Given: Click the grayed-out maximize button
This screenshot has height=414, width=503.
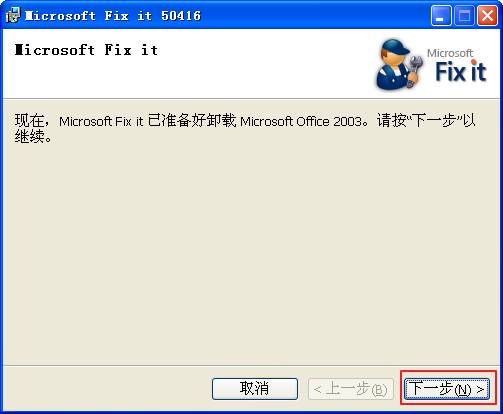Looking at the screenshot, I should click(464, 16).
